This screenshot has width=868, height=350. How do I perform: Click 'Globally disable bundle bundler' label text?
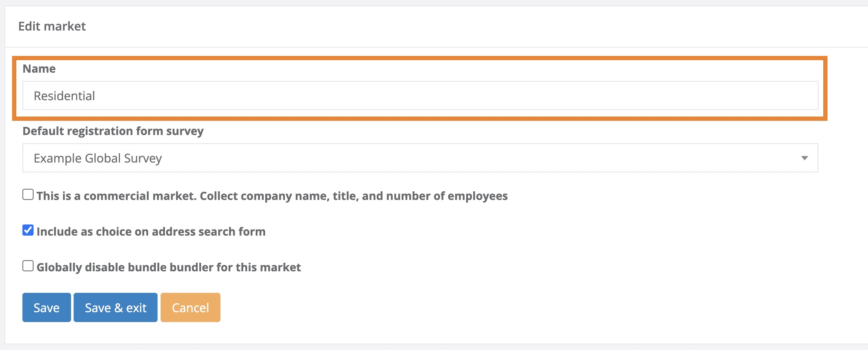pos(168,267)
